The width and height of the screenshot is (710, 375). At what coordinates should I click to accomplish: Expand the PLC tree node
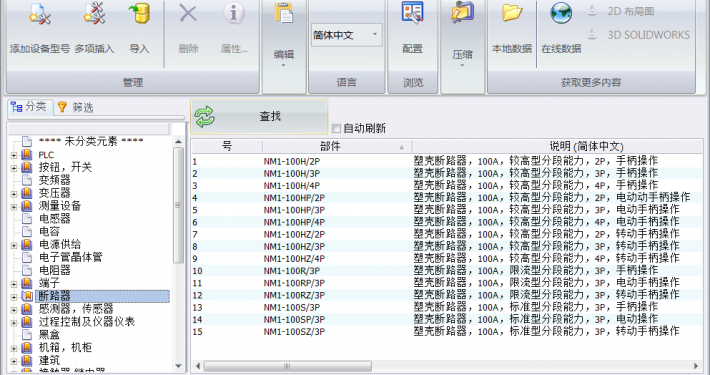click(x=14, y=155)
